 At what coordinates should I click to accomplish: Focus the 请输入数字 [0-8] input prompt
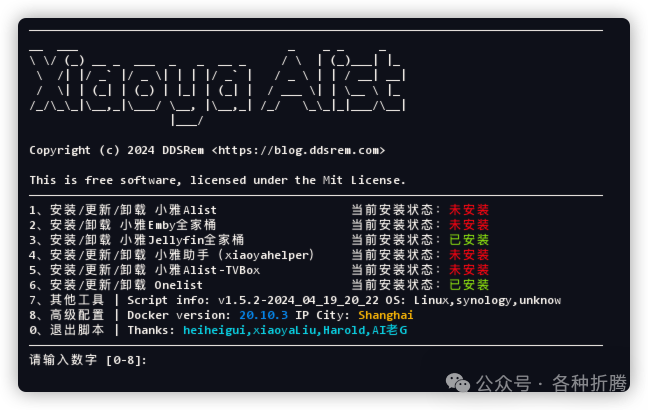click(88, 360)
